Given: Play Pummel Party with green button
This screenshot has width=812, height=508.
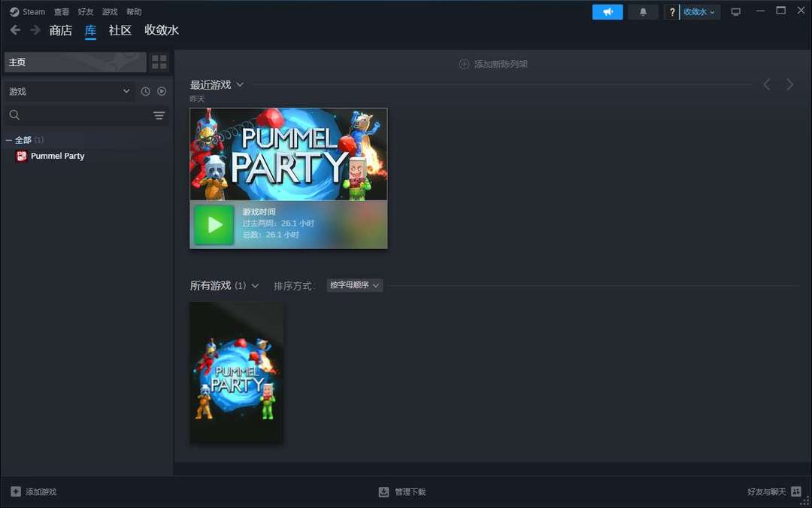Looking at the screenshot, I should [214, 224].
